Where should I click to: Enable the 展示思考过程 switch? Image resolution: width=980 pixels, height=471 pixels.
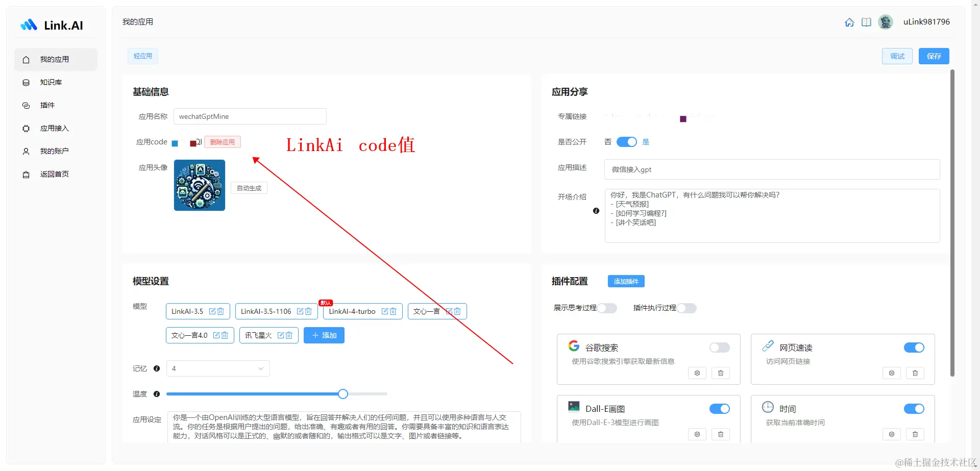click(607, 308)
